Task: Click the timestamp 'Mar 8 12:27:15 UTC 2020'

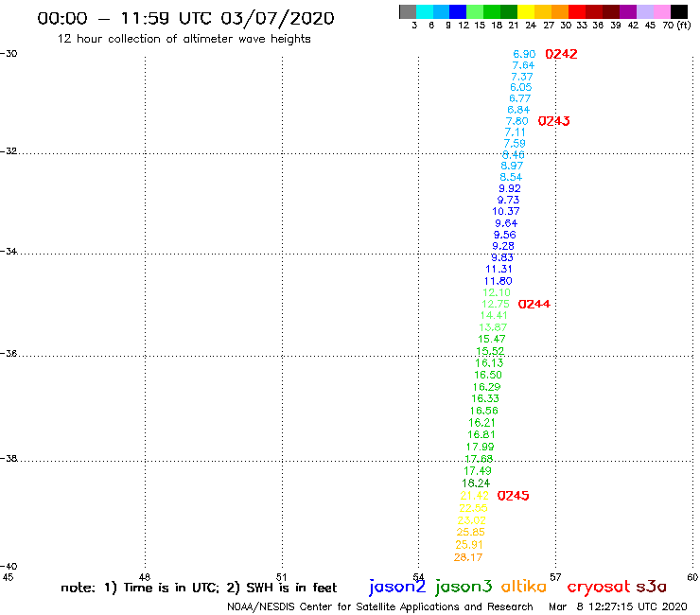Action: tap(618, 606)
